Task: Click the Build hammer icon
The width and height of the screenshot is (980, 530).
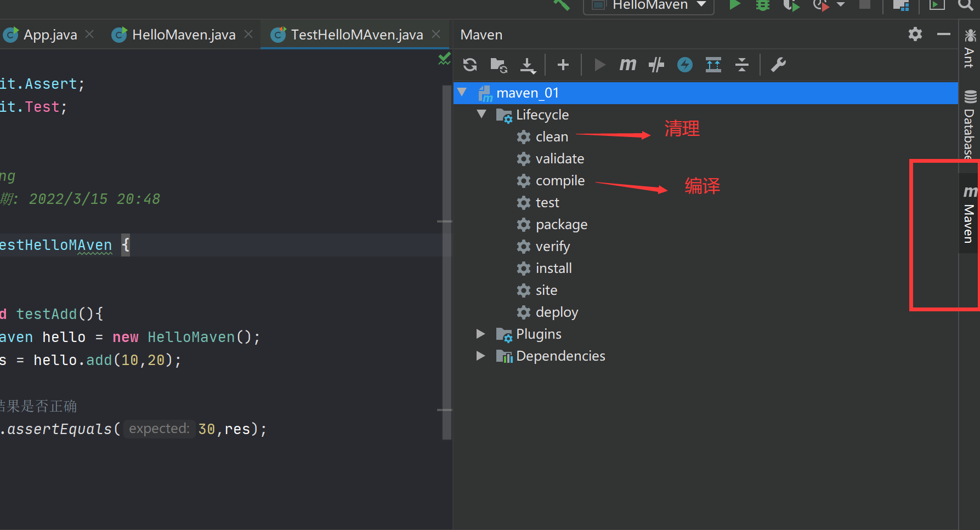Action: (561, 5)
